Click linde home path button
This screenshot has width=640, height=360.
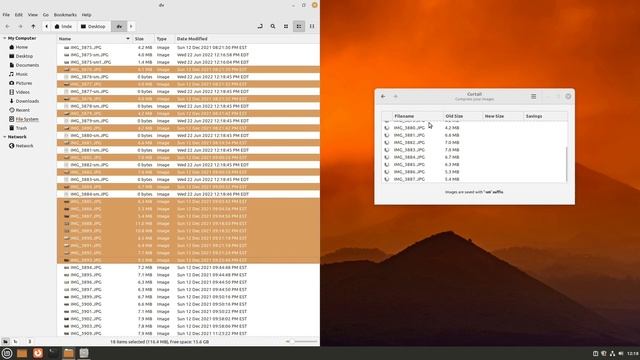(63, 26)
